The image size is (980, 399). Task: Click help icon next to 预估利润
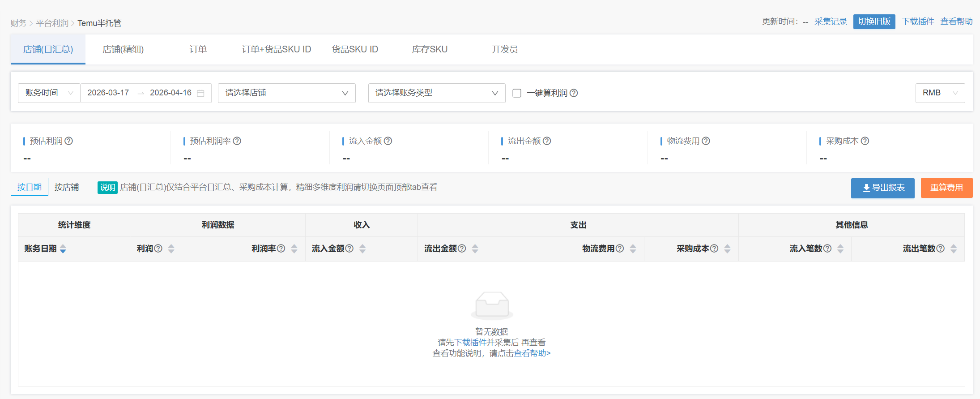click(x=68, y=141)
